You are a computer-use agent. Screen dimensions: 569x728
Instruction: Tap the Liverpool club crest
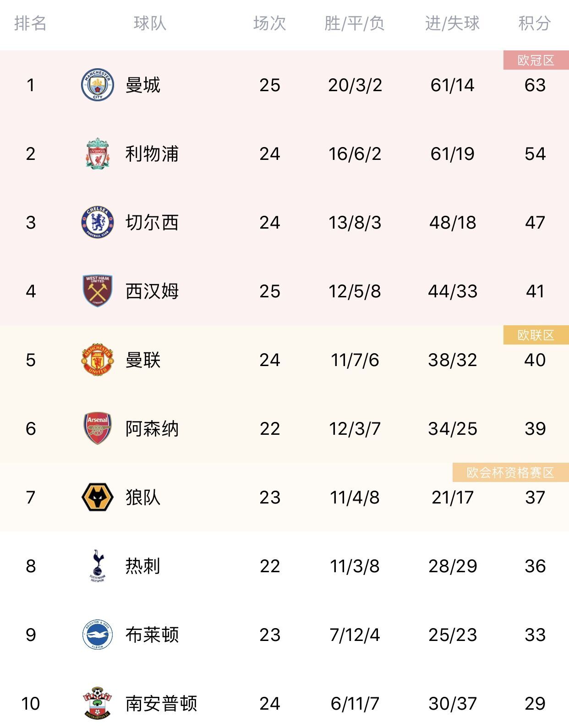point(97,153)
